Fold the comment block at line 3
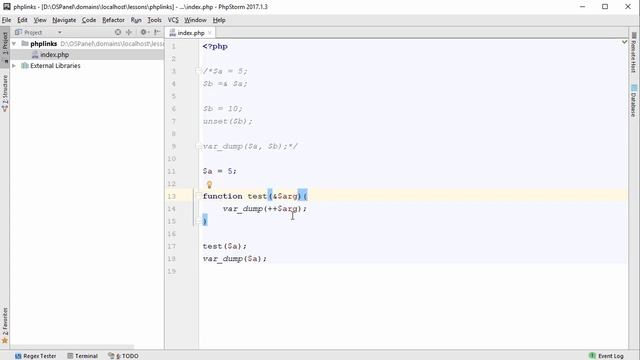This screenshot has width=640, height=360. (x=198, y=71)
